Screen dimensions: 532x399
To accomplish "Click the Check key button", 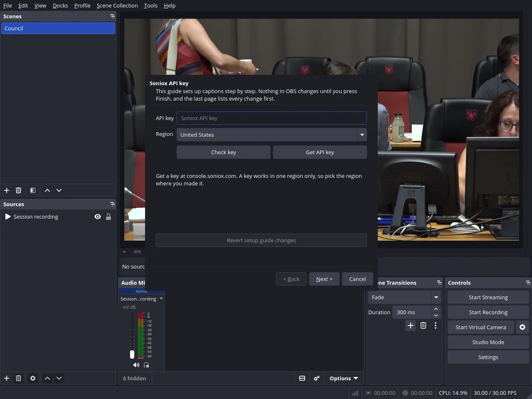I will (224, 152).
